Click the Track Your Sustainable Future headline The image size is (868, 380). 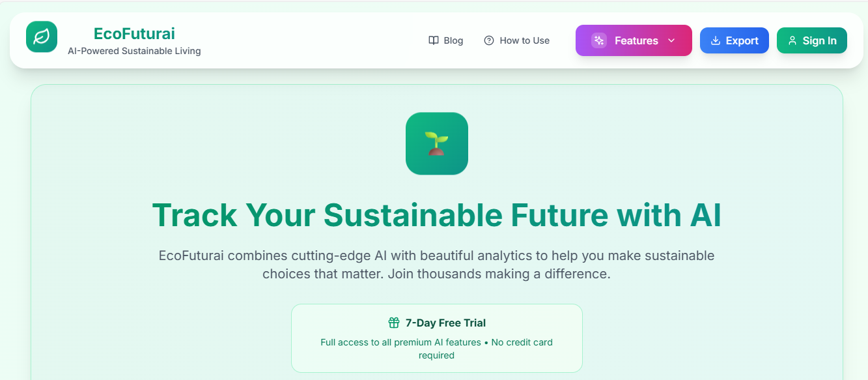click(436, 215)
